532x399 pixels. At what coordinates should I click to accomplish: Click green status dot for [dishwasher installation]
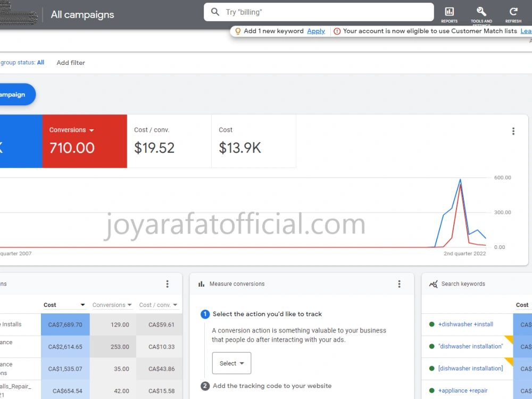point(432,369)
